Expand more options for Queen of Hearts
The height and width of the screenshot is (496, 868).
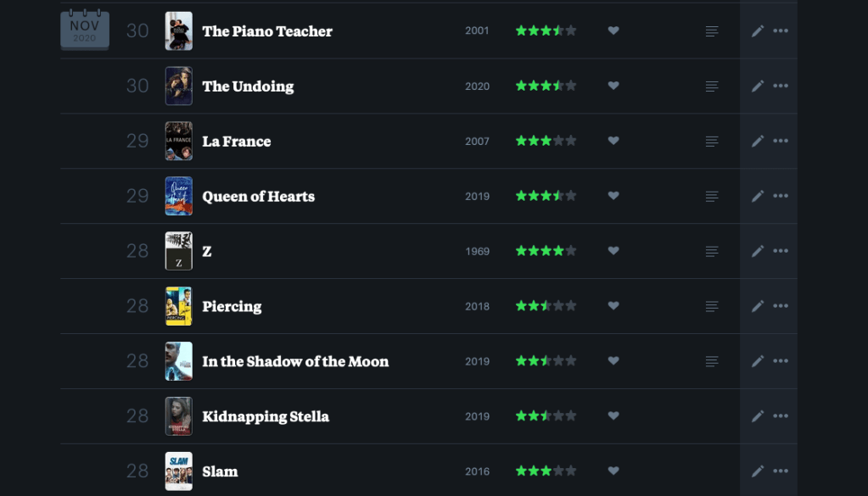781,196
